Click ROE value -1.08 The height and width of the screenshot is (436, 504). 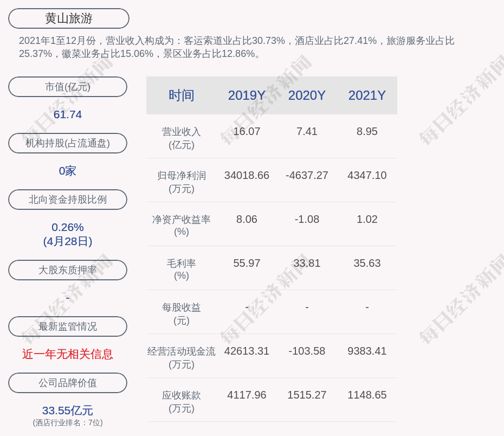(x=307, y=219)
